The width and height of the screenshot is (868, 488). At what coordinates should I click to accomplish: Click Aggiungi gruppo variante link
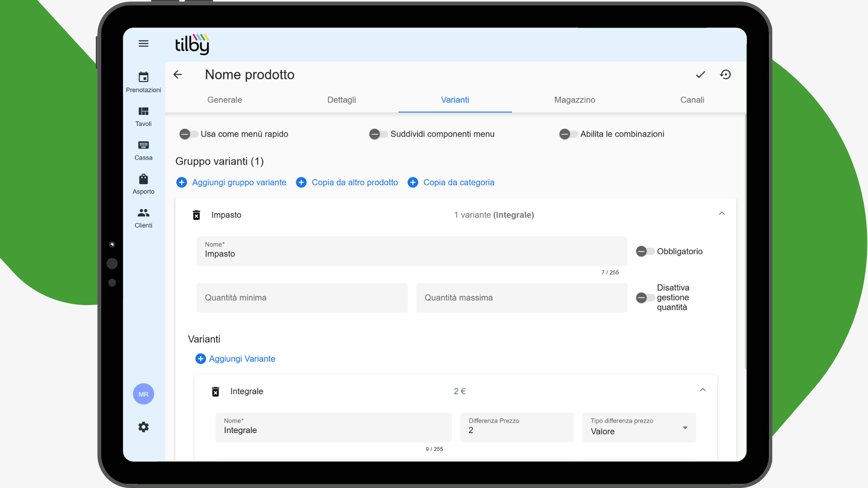click(x=239, y=183)
